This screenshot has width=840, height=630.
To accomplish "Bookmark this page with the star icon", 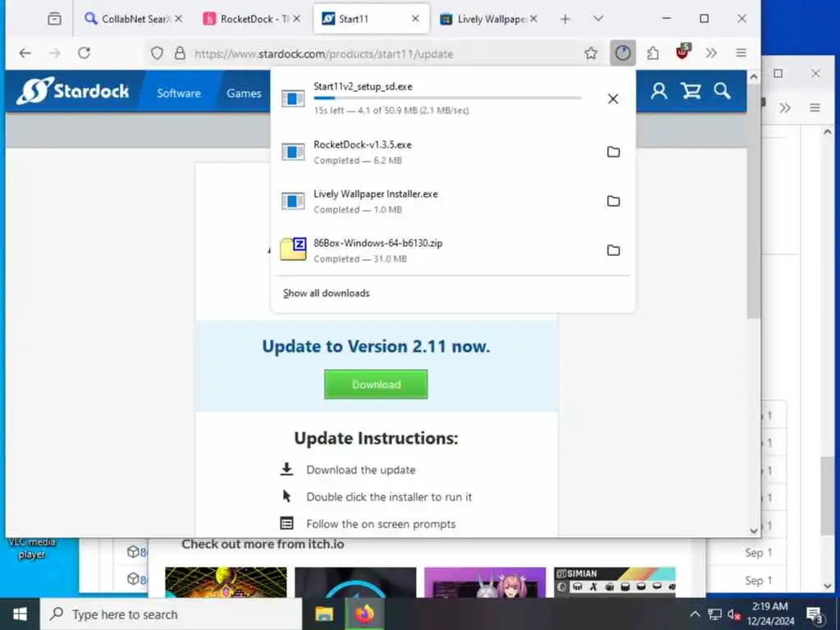I will click(x=591, y=53).
